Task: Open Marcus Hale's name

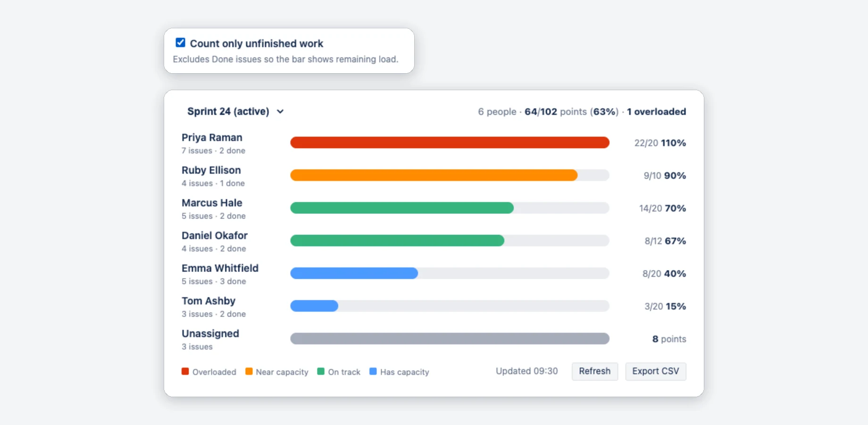Action: tap(212, 203)
